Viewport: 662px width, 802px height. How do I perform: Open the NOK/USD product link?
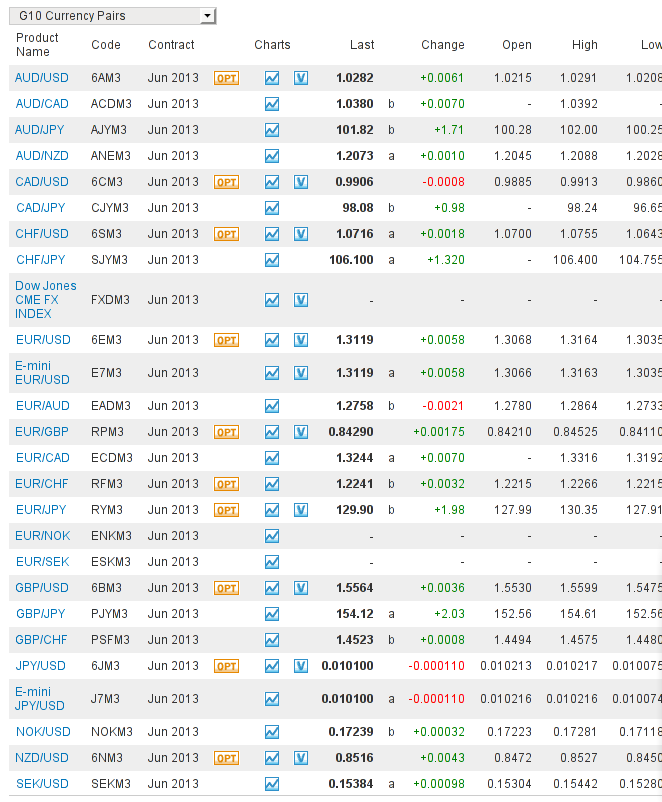click(x=43, y=732)
